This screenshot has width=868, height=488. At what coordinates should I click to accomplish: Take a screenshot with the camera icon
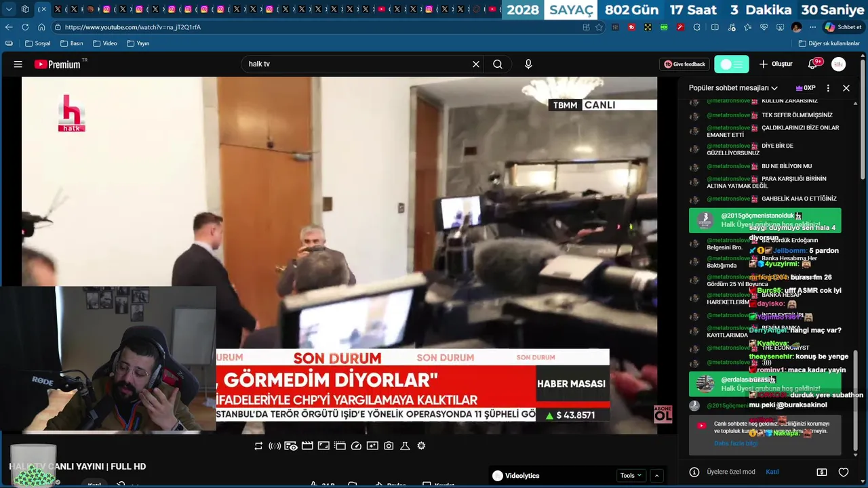pyautogui.click(x=389, y=446)
